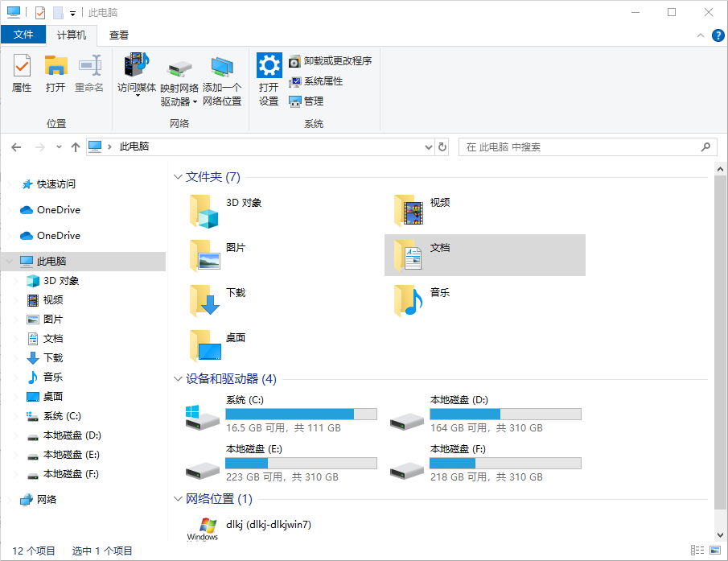
Task: Open the 文件 (File) menu
Action: coord(24,35)
